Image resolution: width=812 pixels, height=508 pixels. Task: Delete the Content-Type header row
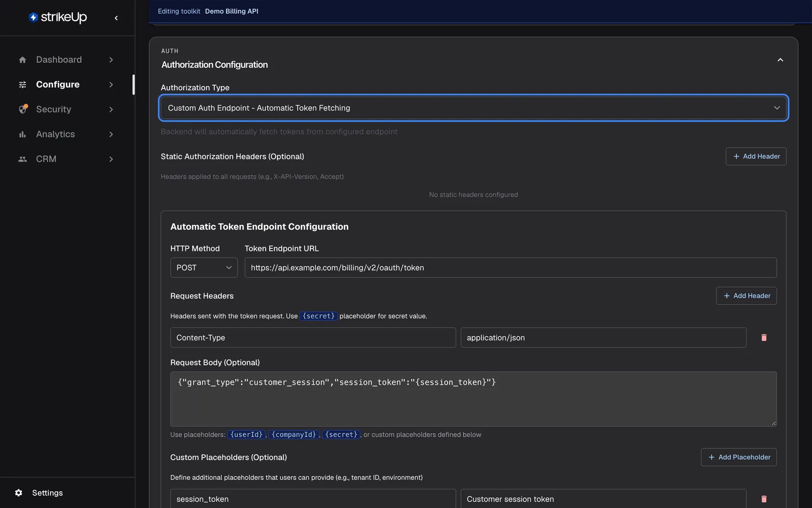(764, 338)
